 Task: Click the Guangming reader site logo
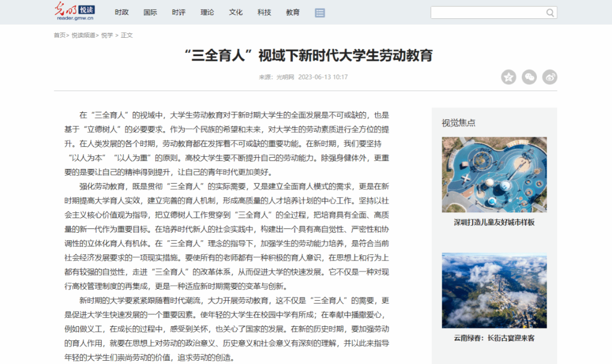[x=75, y=11]
